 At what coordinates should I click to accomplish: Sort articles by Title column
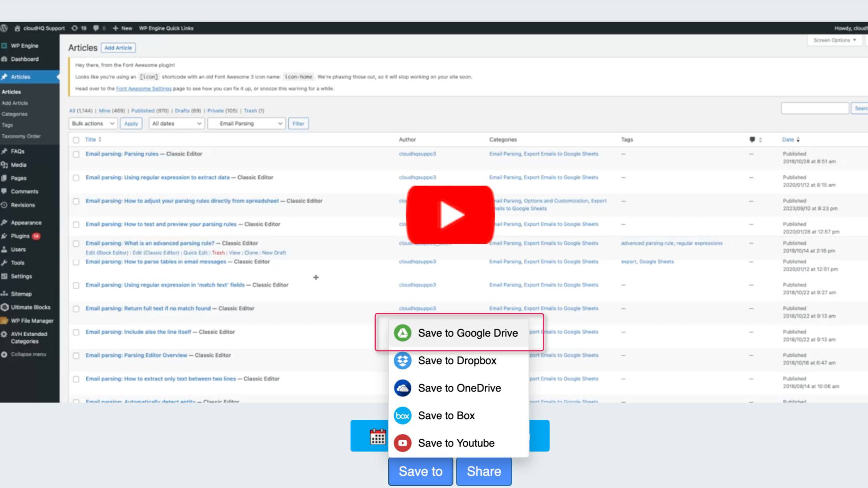click(x=93, y=140)
